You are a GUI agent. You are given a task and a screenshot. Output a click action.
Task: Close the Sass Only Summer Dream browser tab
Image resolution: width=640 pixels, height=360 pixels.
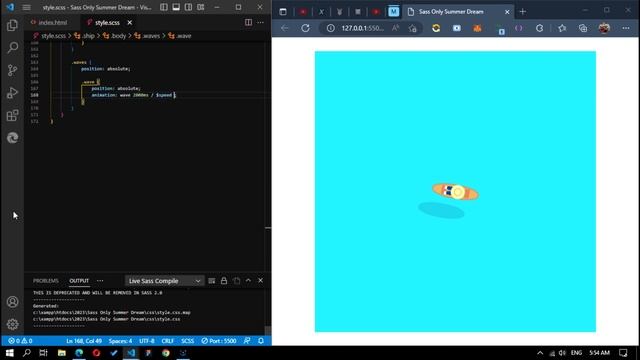point(507,12)
